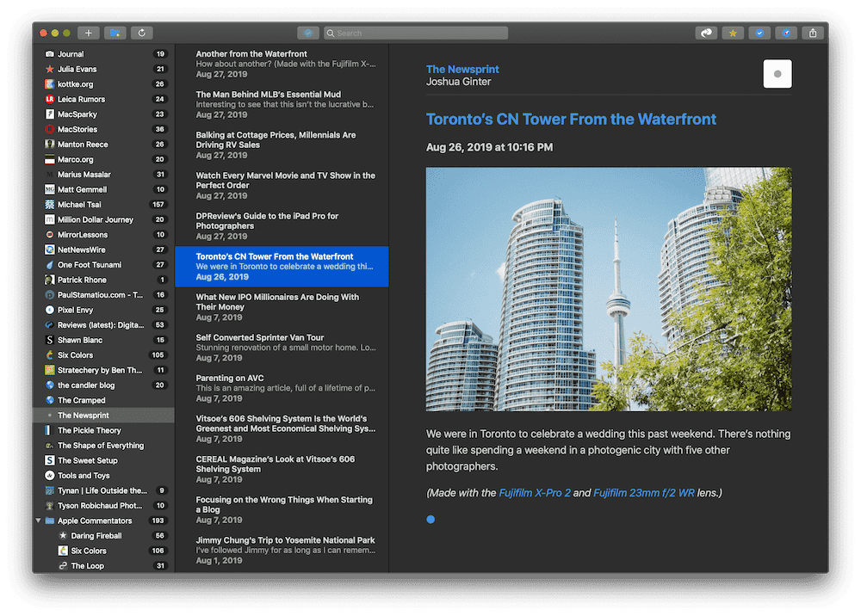Follow the Fujifilm X-Pro 2 link
The image size is (861, 616).
pyautogui.click(x=535, y=493)
